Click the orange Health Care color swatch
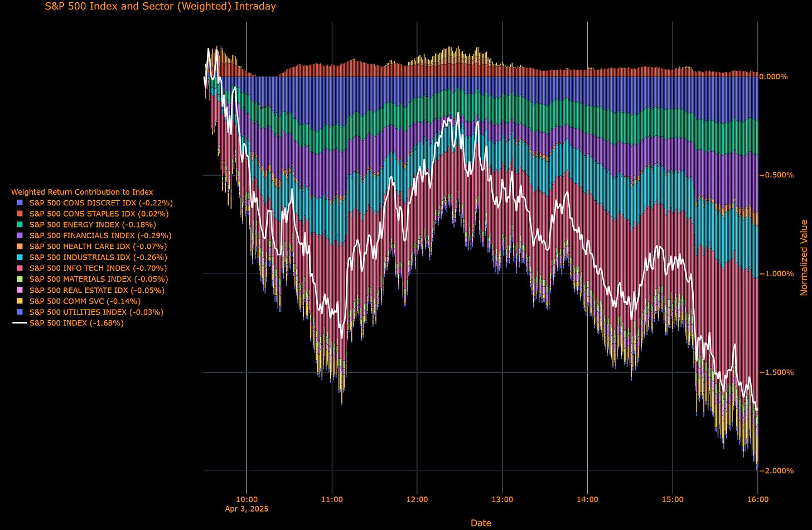This screenshot has width=812, height=530. point(20,246)
